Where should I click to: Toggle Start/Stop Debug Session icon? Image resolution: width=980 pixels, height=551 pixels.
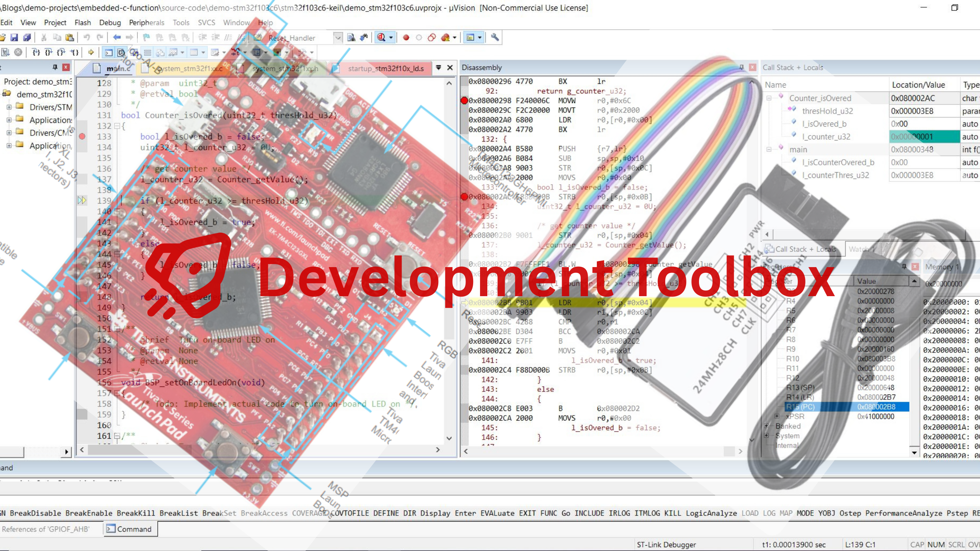click(381, 37)
